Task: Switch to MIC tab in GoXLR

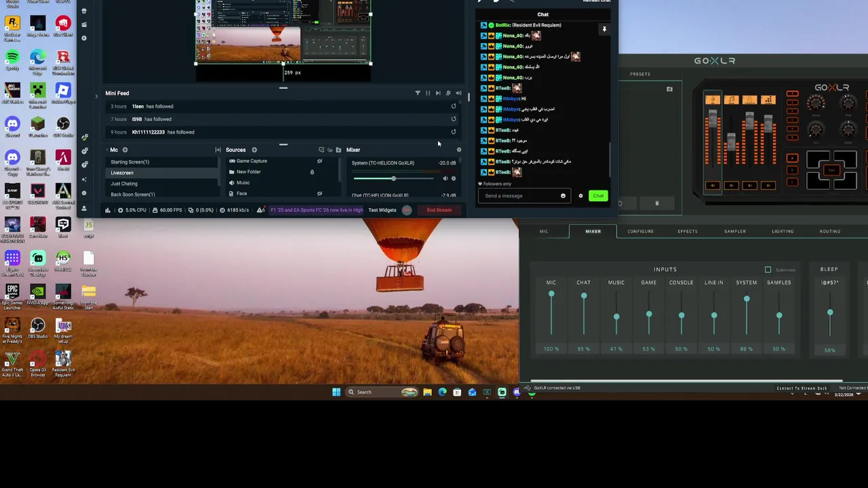Action: coord(544,231)
